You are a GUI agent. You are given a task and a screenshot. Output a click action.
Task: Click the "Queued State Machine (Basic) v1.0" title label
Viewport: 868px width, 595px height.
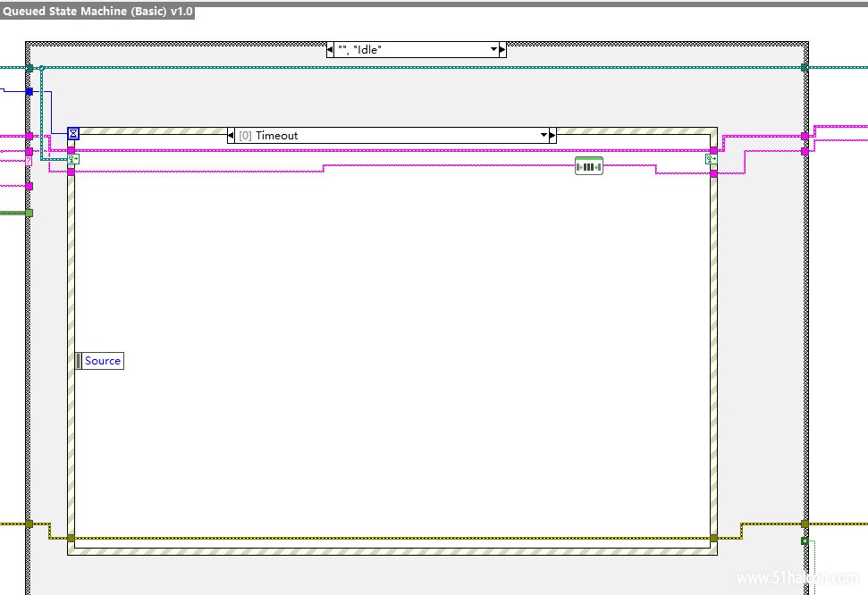pos(97,11)
